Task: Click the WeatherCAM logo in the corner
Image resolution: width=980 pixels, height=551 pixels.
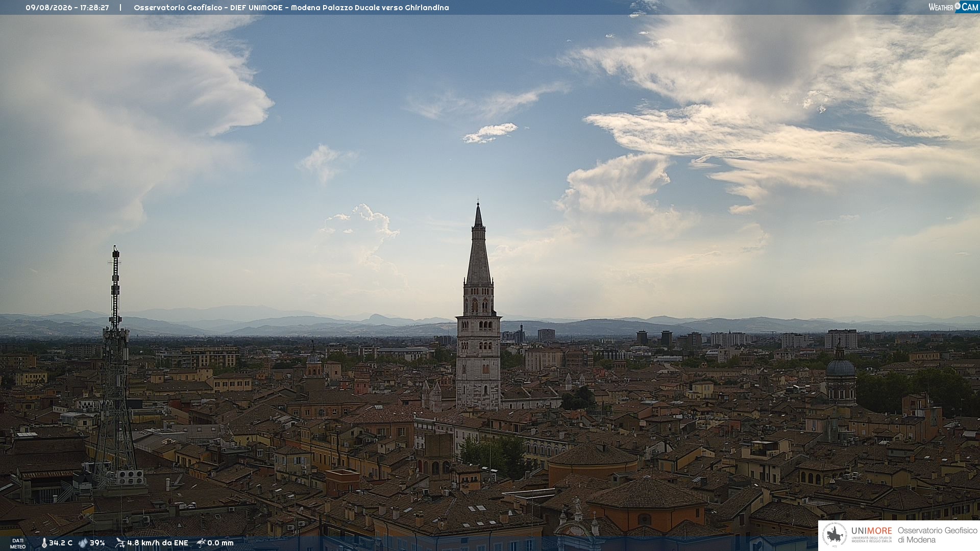Action: pyautogui.click(x=953, y=7)
